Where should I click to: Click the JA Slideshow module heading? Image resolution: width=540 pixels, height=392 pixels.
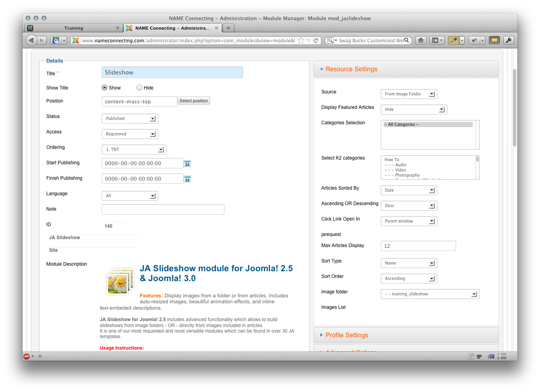point(216,273)
